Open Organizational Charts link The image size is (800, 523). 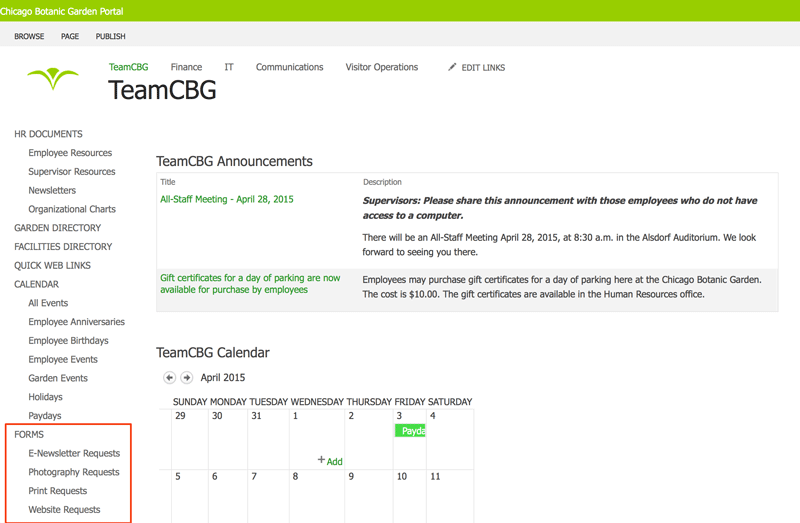[x=72, y=209]
